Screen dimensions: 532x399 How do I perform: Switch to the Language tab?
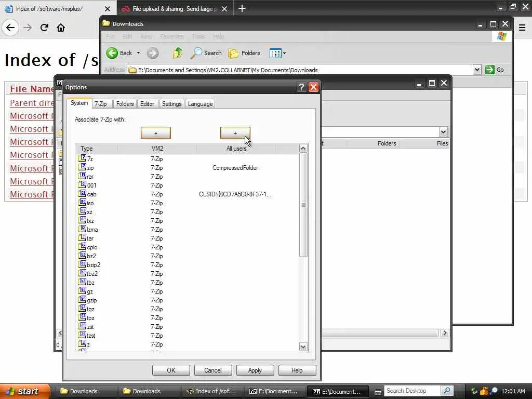[x=200, y=104]
